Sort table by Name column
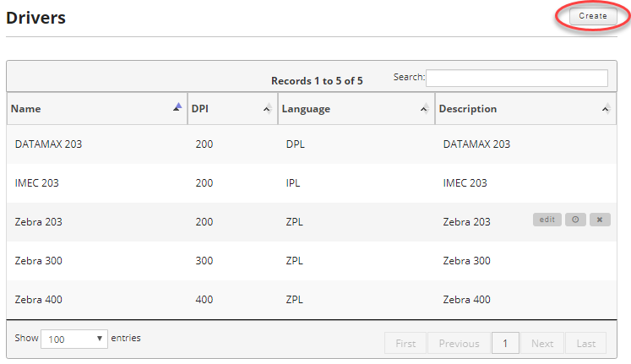 (97, 109)
